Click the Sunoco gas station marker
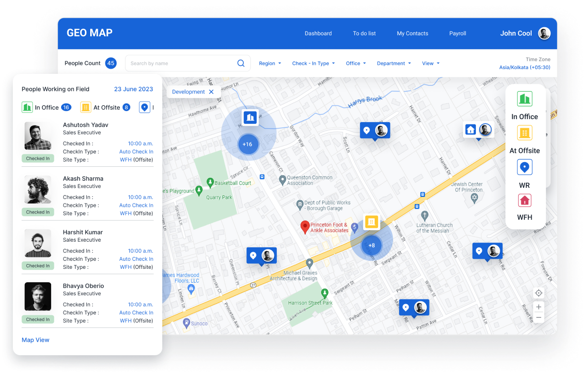Screen dimensions: 588x378 (187, 323)
